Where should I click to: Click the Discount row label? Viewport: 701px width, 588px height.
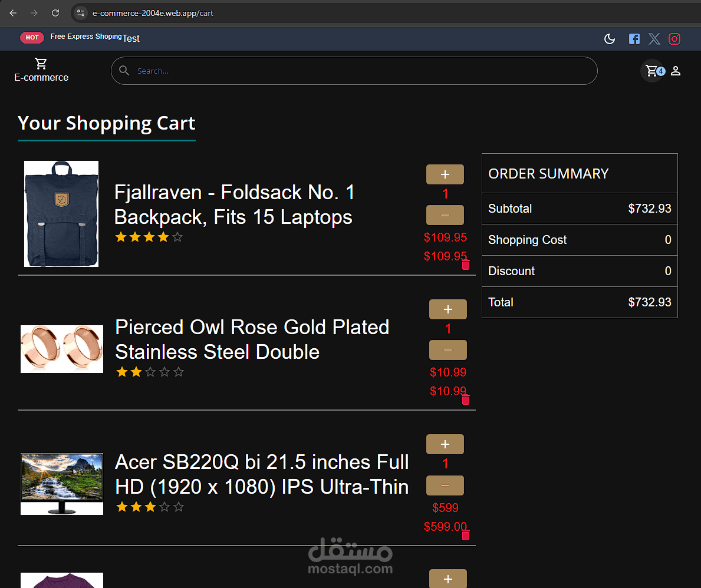(511, 271)
